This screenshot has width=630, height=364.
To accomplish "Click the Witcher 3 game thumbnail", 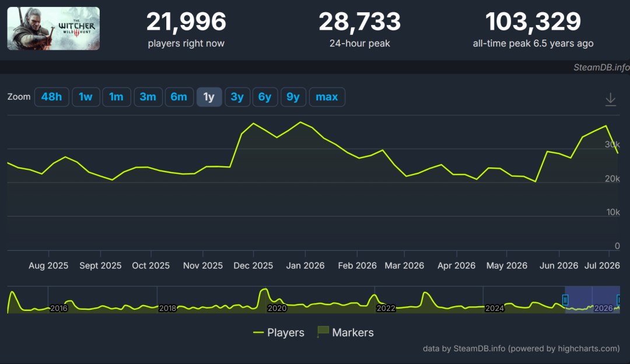I will [x=54, y=29].
